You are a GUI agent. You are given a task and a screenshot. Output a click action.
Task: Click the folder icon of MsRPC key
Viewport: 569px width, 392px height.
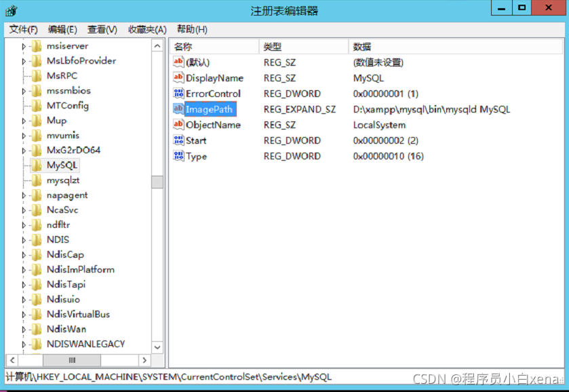tap(37, 76)
